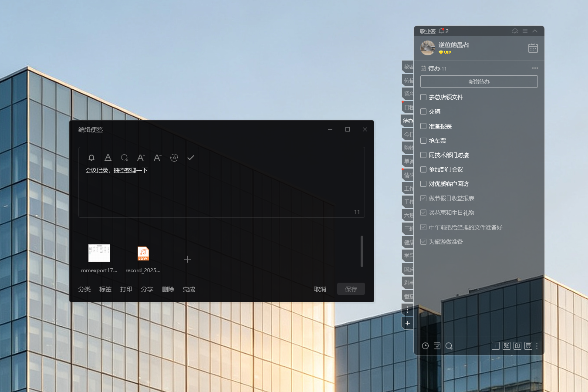This screenshot has width=588, height=392.
Task: Decrease font size with A- icon
Action: tap(158, 158)
